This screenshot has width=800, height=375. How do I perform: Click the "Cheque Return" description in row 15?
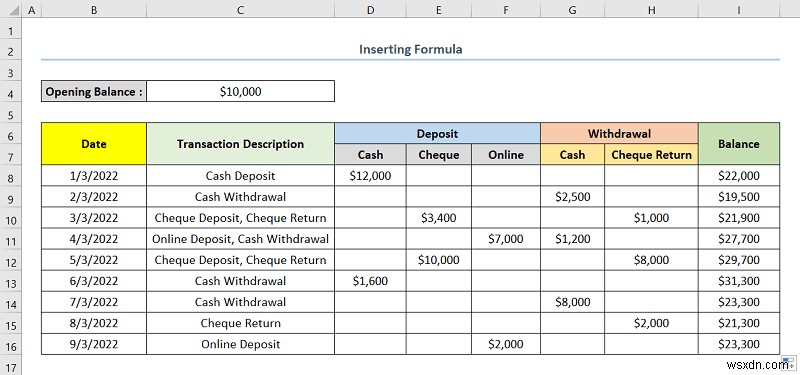click(240, 323)
